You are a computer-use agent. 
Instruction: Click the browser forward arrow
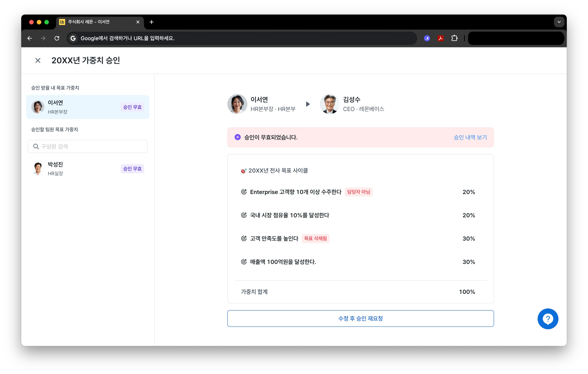click(x=43, y=38)
